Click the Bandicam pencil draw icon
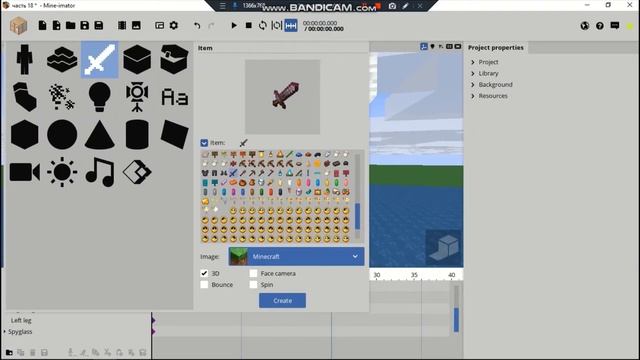 pyautogui.click(x=406, y=6)
